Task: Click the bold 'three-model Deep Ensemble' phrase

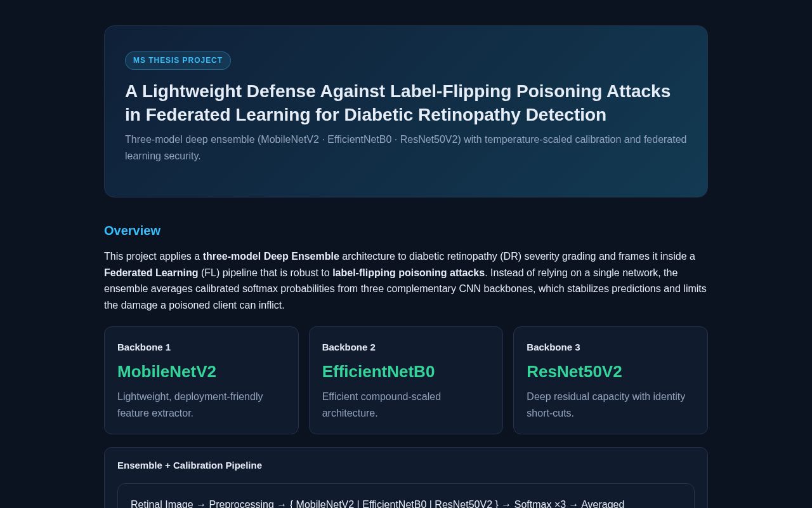Action: tap(271, 257)
